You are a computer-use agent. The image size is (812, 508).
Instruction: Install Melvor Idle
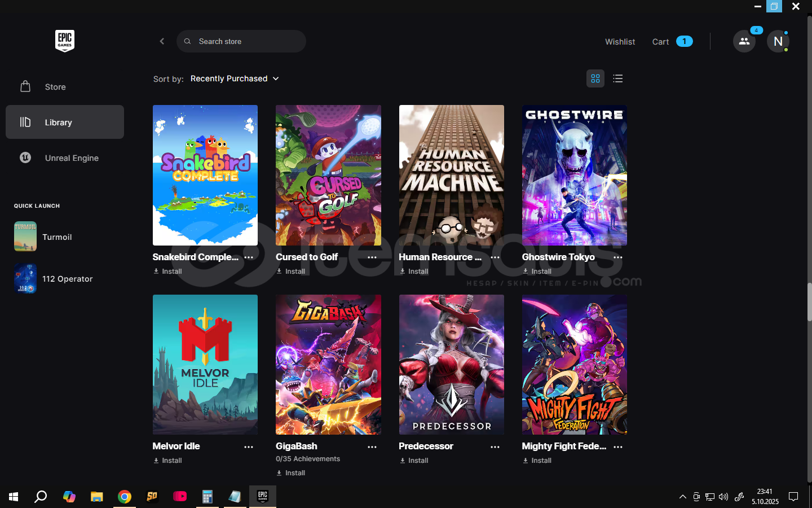pos(168,461)
